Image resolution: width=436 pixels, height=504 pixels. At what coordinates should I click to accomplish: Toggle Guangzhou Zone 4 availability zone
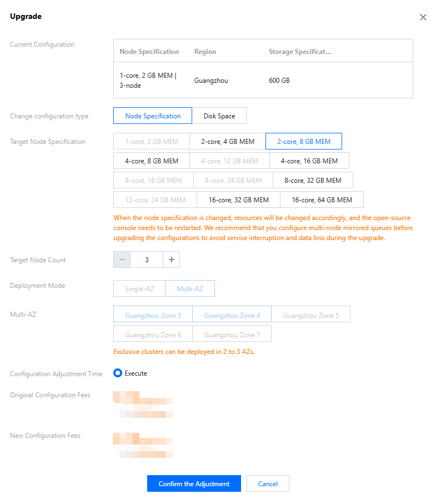tap(232, 316)
